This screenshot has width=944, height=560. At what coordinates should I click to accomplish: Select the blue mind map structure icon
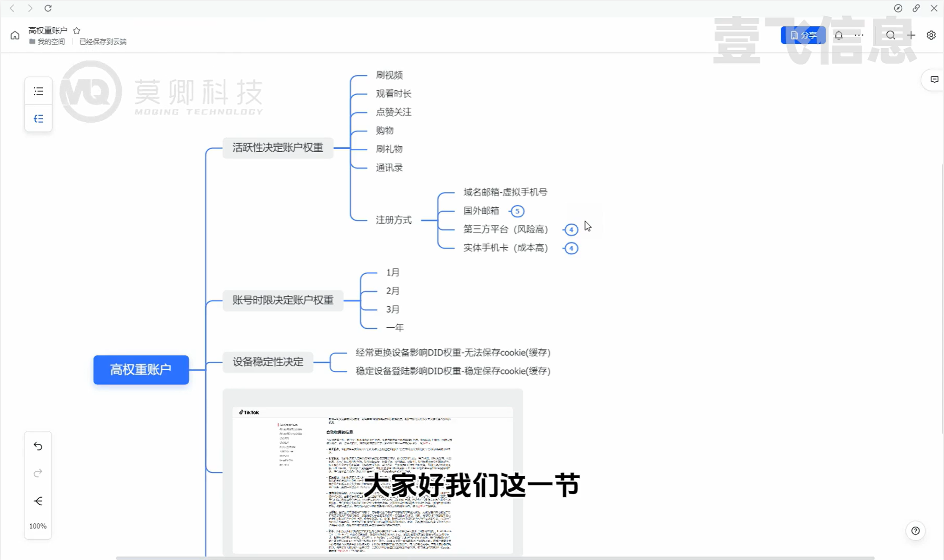click(x=38, y=119)
